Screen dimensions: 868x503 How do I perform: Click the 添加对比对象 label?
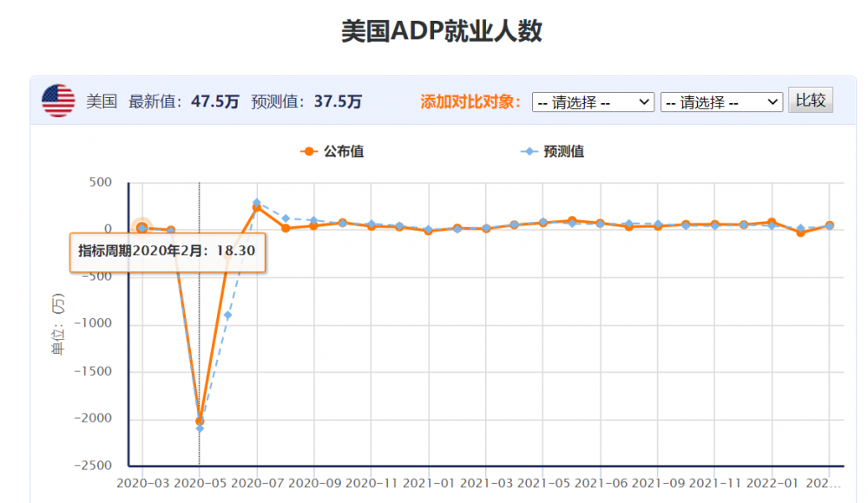(470, 101)
